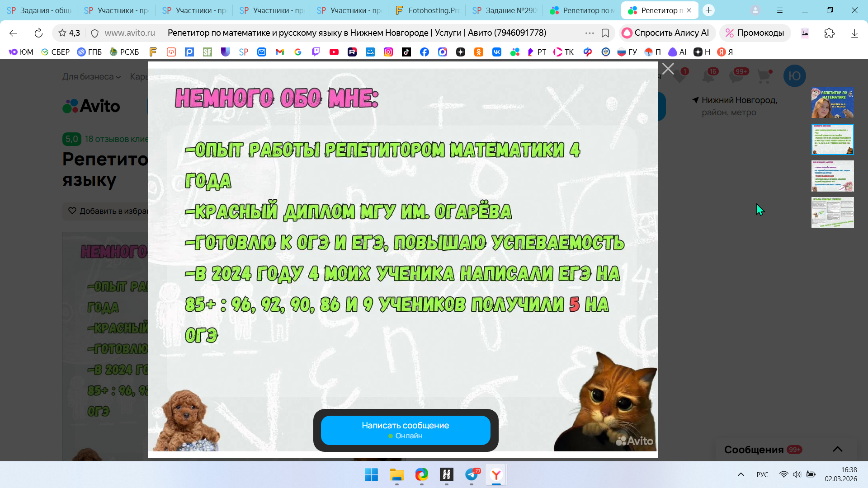Viewport: 868px width, 488px height.
Task: Bookmark this page icon
Action: [605, 33]
